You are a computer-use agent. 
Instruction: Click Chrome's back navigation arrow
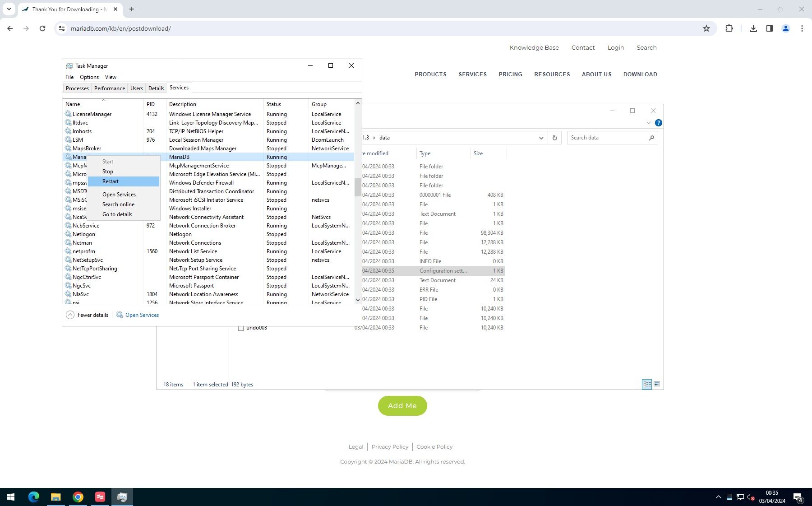click(10, 28)
